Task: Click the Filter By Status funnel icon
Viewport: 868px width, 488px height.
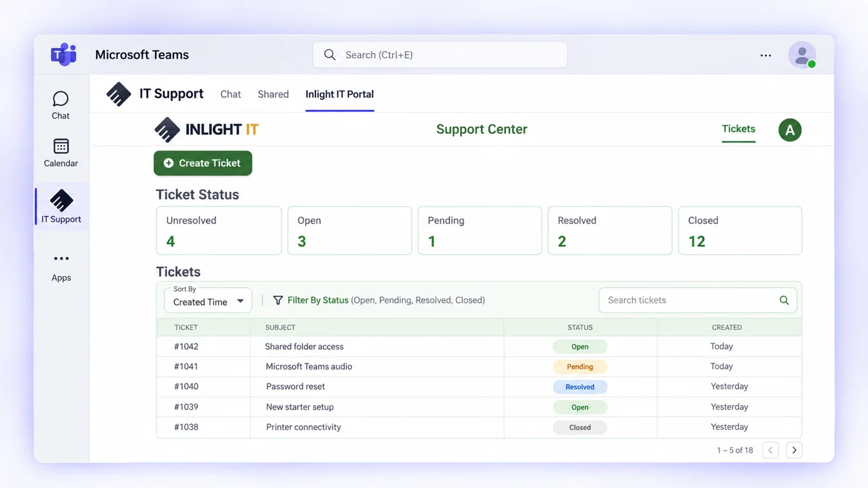Action: pyautogui.click(x=278, y=300)
